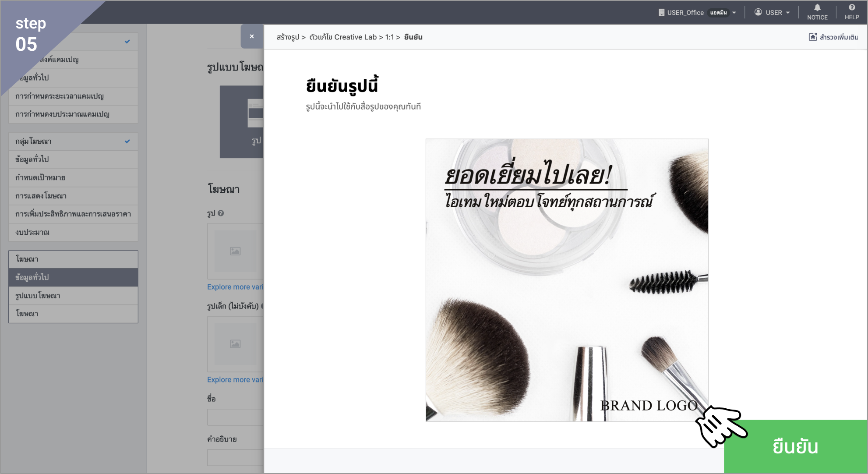Close the panel with the X button
Screen dimensions: 868x474
pyautogui.click(x=252, y=36)
